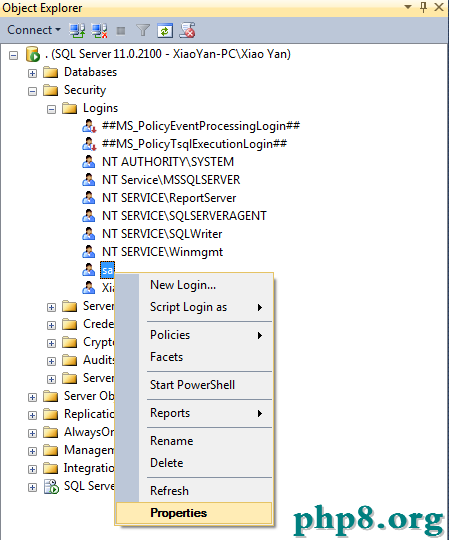Click the disabled-login icon of ##MS_PolicyTsqlExecutionLogin##

(89, 144)
